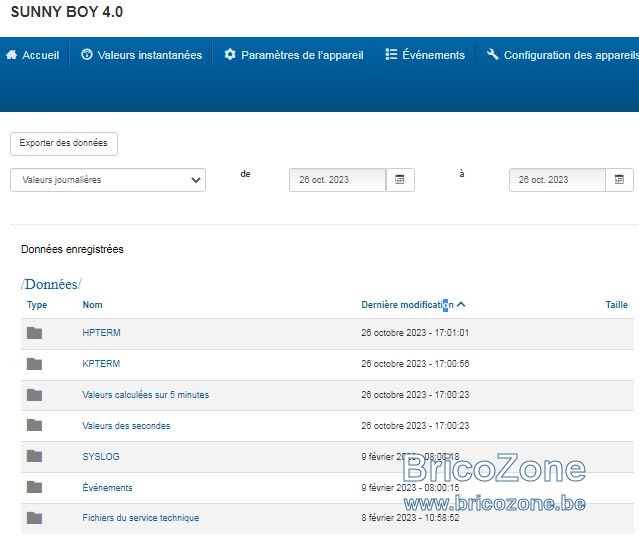Click the folder icon for Valeurs des secondes
The image size is (639, 547).
34,426
